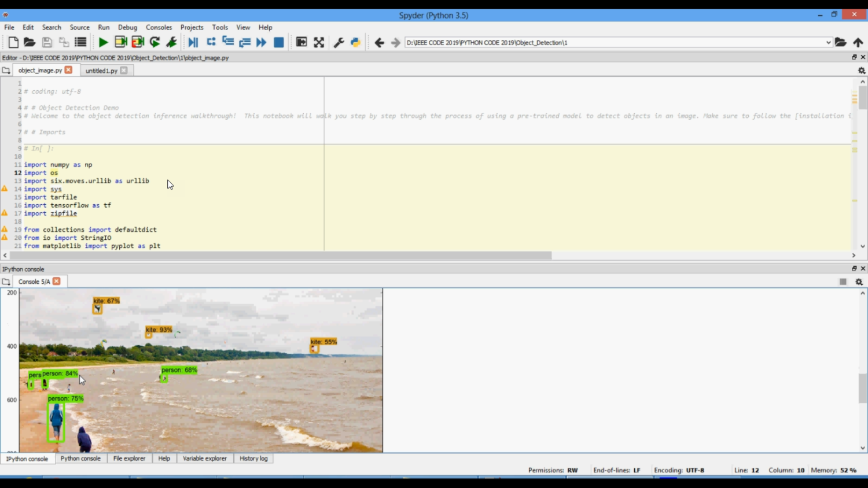The height and width of the screenshot is (488, 868).
Task: Click the New file icon
Action: [13, 42]
